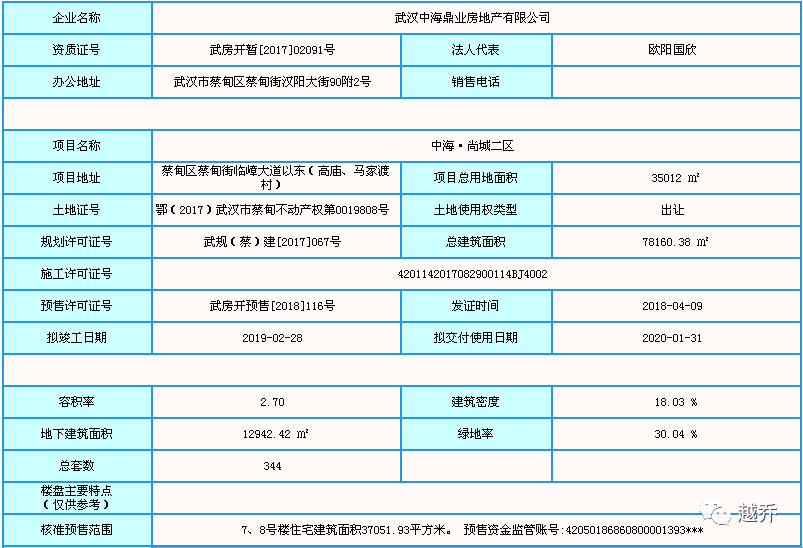The image size is (803, 548).
Task: Select underground area 12942.42 ㎡
Action: 275,434
